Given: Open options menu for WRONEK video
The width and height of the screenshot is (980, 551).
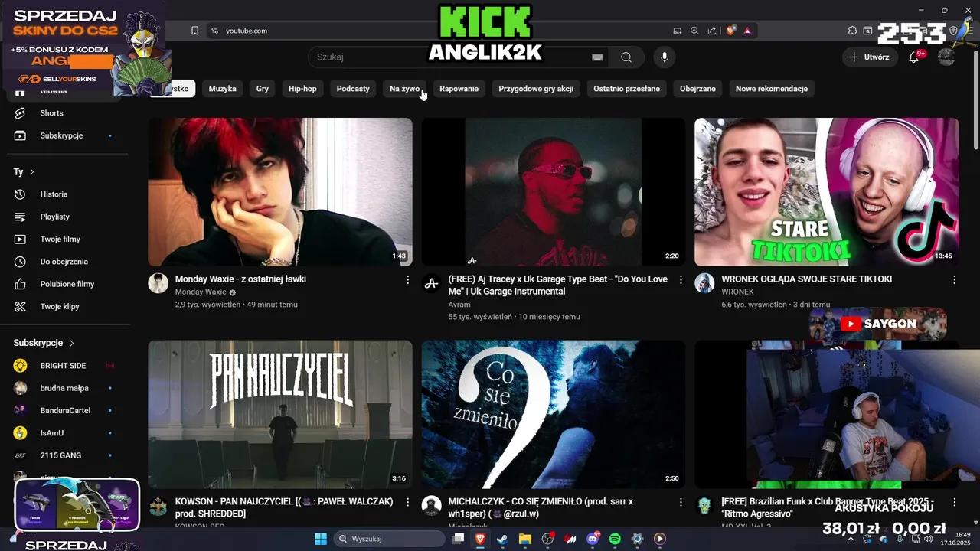Looking at the screenshot, I should (954, 280).
